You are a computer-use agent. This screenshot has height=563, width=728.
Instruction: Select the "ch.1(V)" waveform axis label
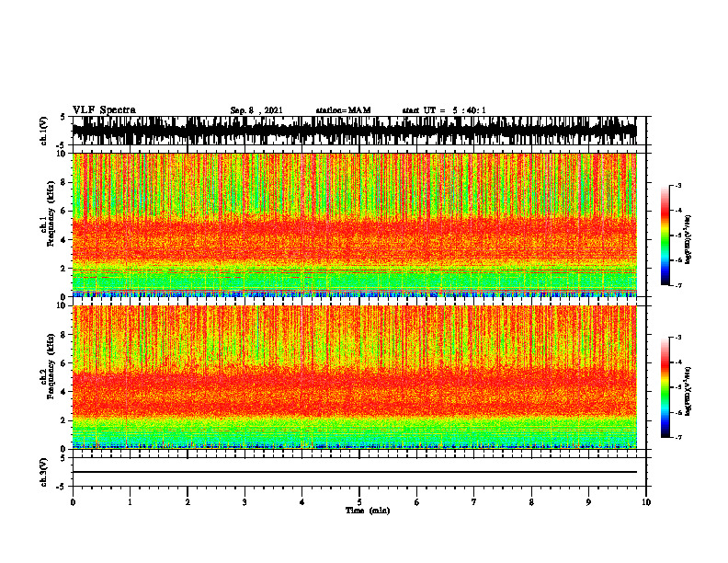(x=44, y=131)
